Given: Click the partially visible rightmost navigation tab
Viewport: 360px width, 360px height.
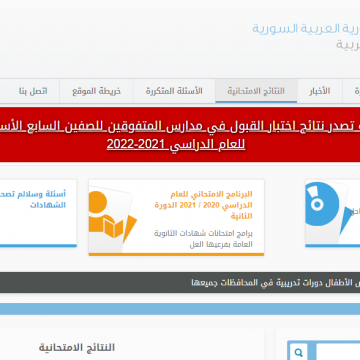Looking at the screenshot, I should click(351, 91).
